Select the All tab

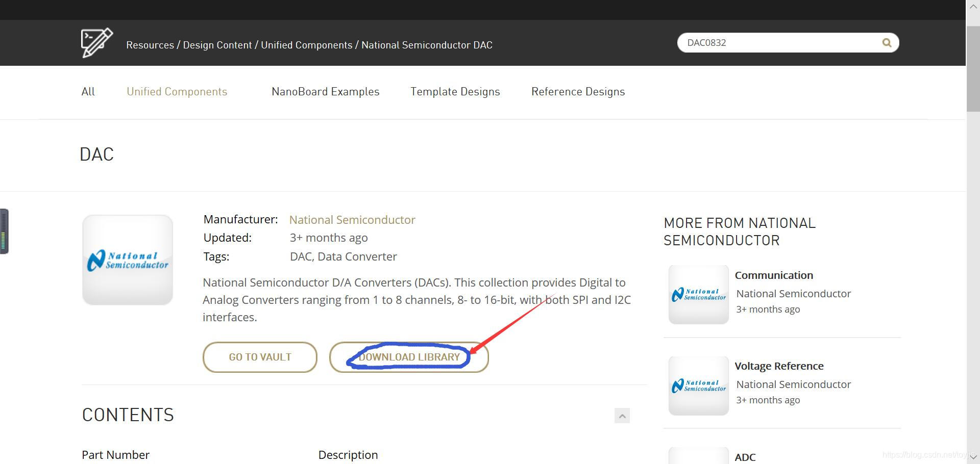click(88, 92)
